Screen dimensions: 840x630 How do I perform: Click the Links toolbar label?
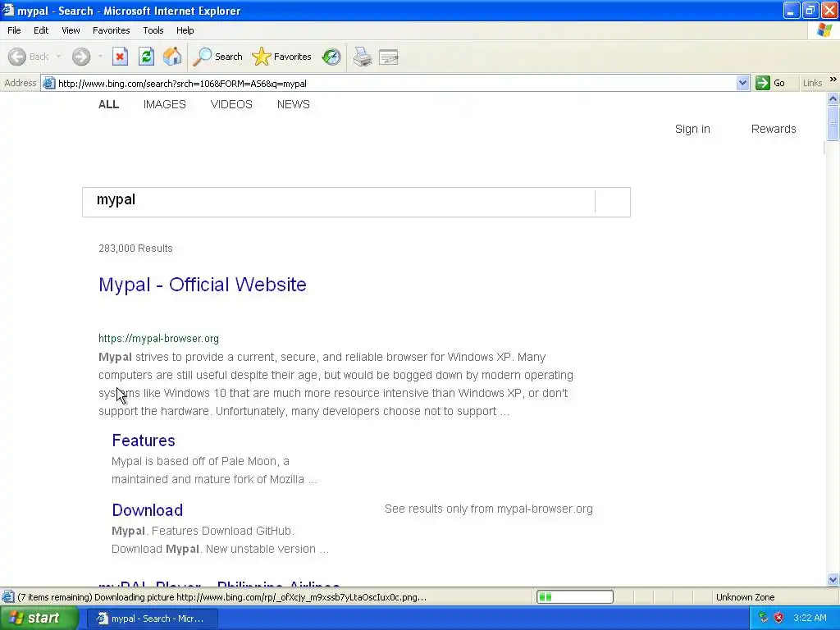tap(812, 83)
